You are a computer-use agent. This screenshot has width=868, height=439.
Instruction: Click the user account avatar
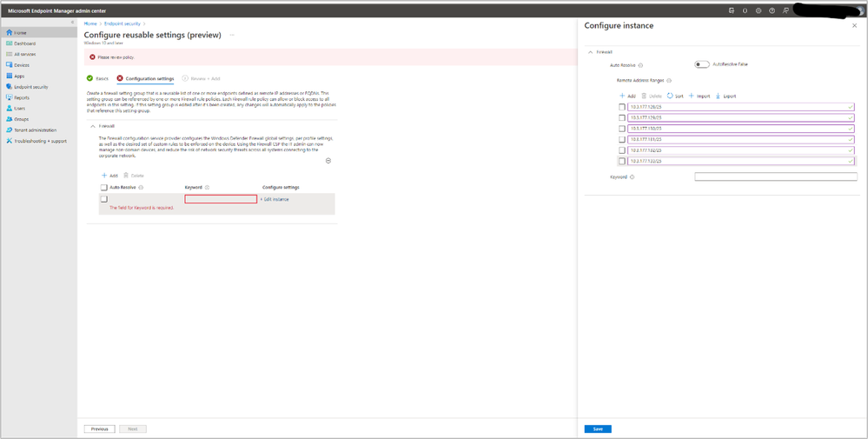click(863, 10)
